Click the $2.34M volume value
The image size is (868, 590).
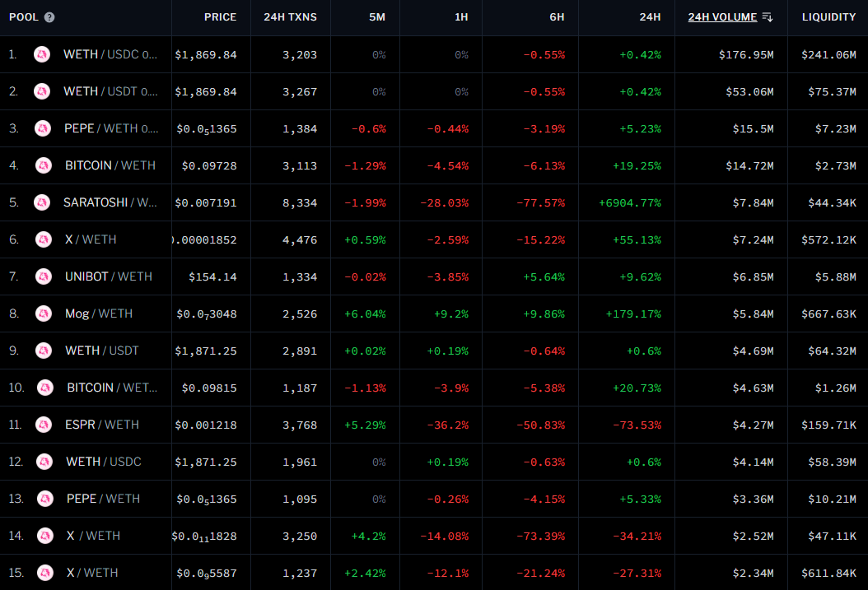753,574
